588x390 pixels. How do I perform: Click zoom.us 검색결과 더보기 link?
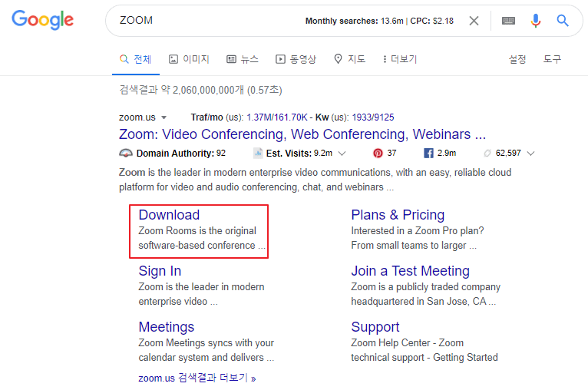pos(197,378)
